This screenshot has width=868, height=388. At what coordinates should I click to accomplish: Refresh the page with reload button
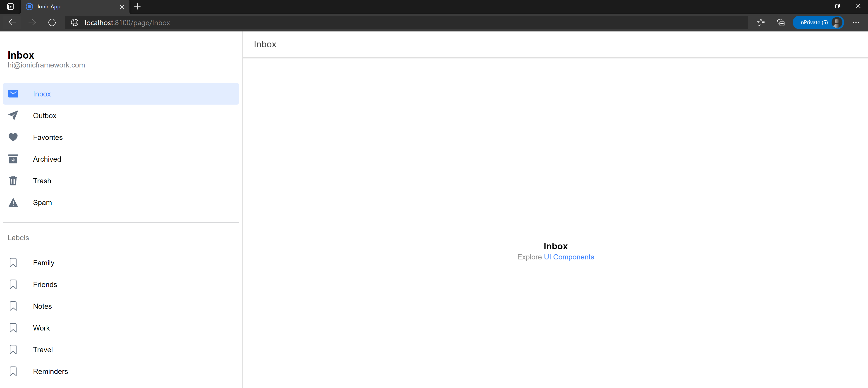52,23
